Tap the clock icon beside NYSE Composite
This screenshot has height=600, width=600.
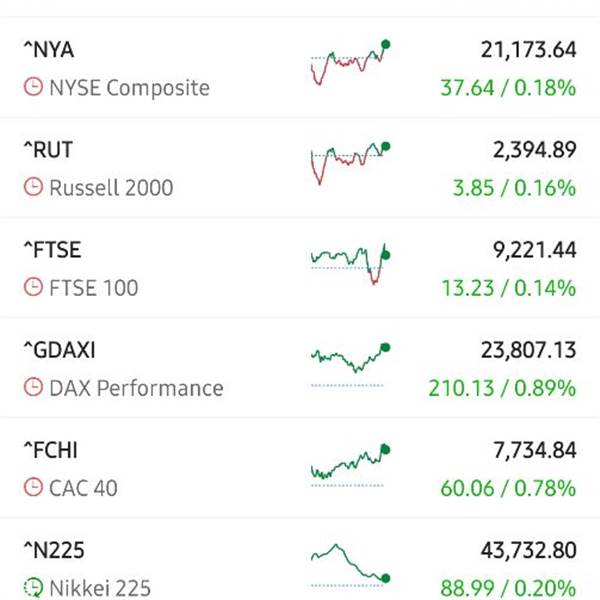[x=33, y=86]
